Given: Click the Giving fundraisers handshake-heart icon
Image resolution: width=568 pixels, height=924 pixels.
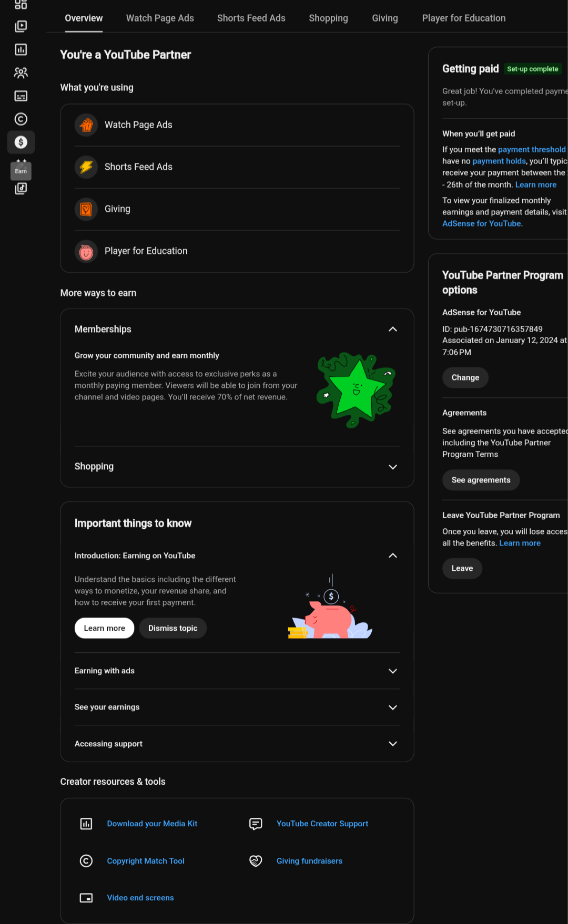Looking at the screenshot, I should point(256,861).
